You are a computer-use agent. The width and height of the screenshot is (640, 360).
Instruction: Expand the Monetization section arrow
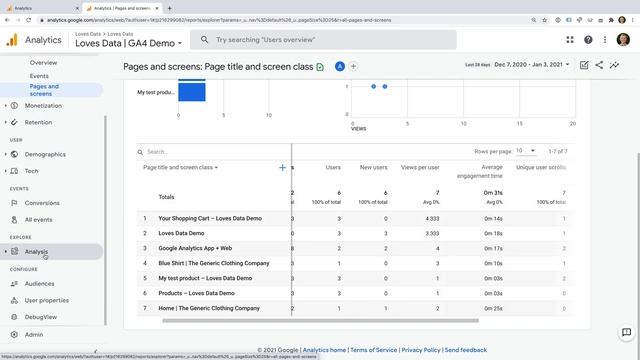6,106
